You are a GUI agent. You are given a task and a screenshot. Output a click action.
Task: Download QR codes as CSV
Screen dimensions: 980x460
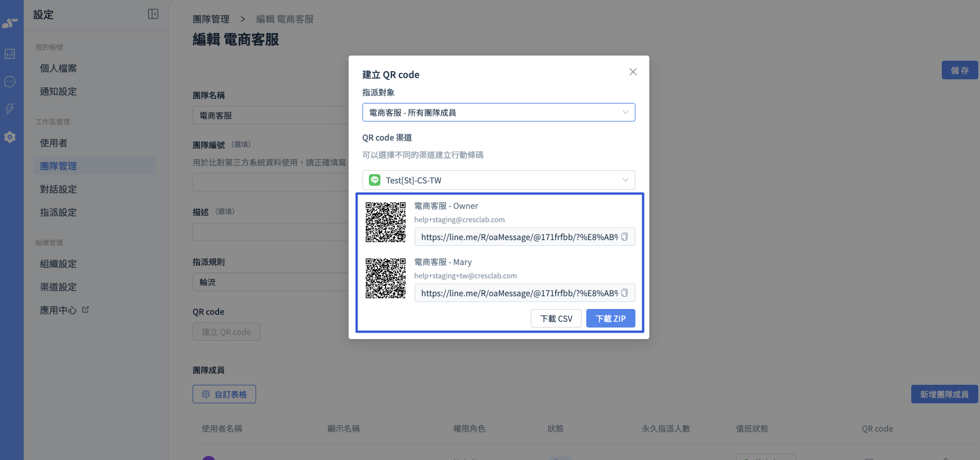(x=556, y=318)
